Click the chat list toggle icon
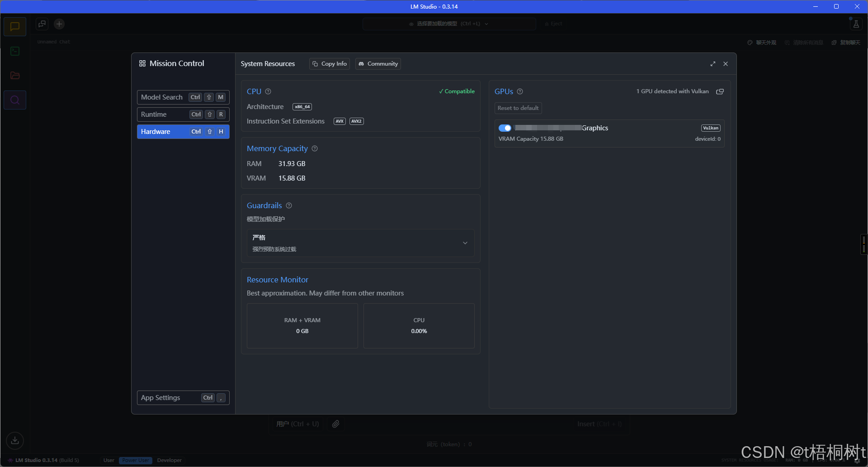Image resolution: width=868 pixels, height=467 pixels. click(x=42, y=24)
